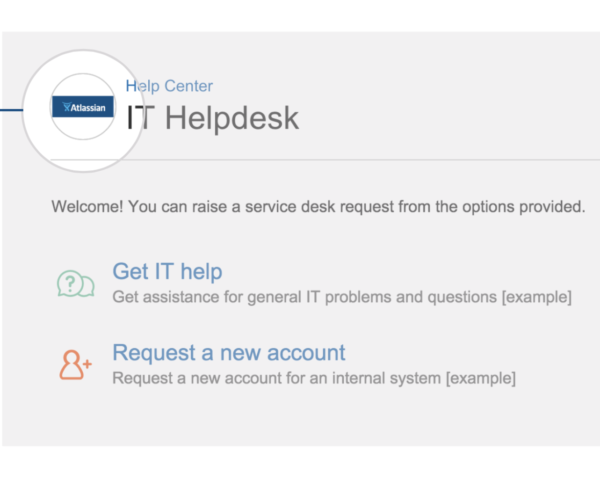Click the question mark inside the speech bubble

pyautogui.click(x=70, y=284)
